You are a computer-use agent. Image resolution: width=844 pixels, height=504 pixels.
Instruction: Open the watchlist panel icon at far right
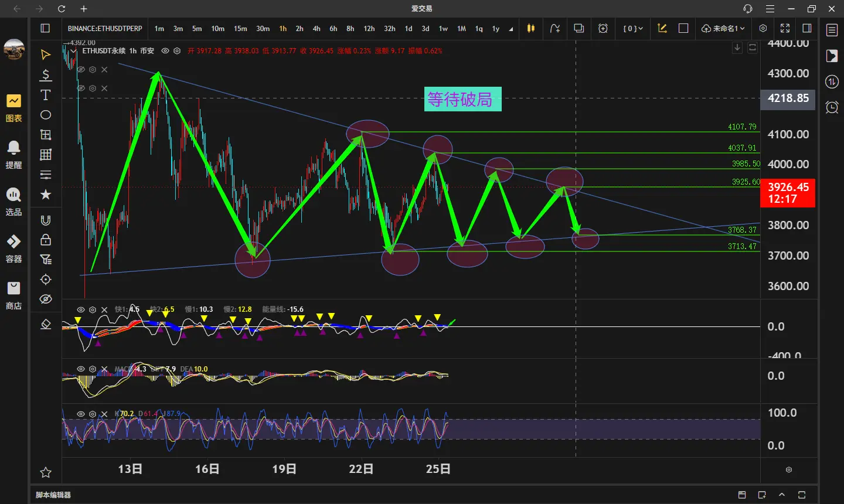[832, 30]
